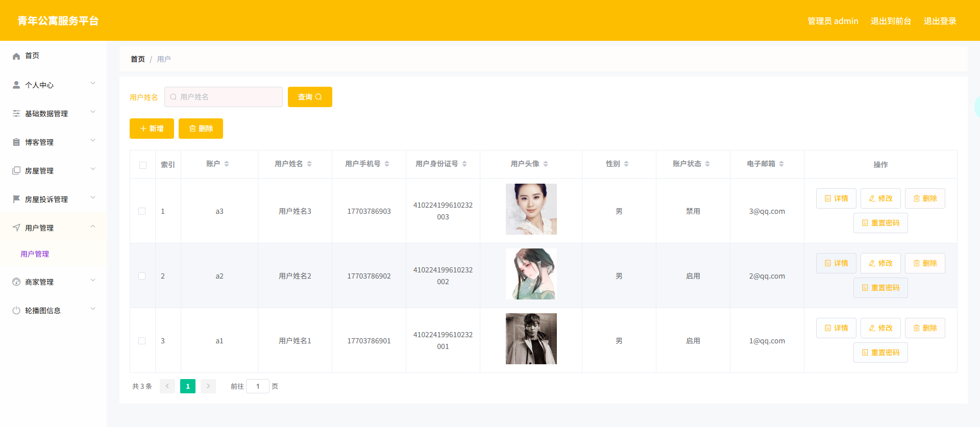Viewport: 980px width, 427px height.
Task: Click 重置密码 for user a1
Action: 880,353
